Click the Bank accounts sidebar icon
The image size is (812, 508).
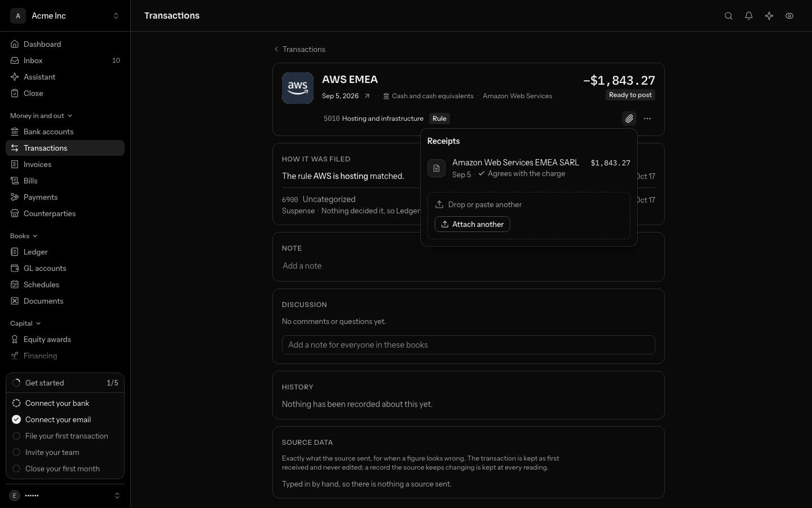15,132
